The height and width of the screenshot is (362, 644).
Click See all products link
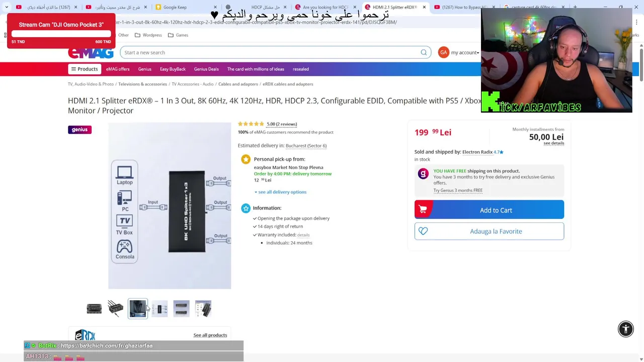[210, 335]
